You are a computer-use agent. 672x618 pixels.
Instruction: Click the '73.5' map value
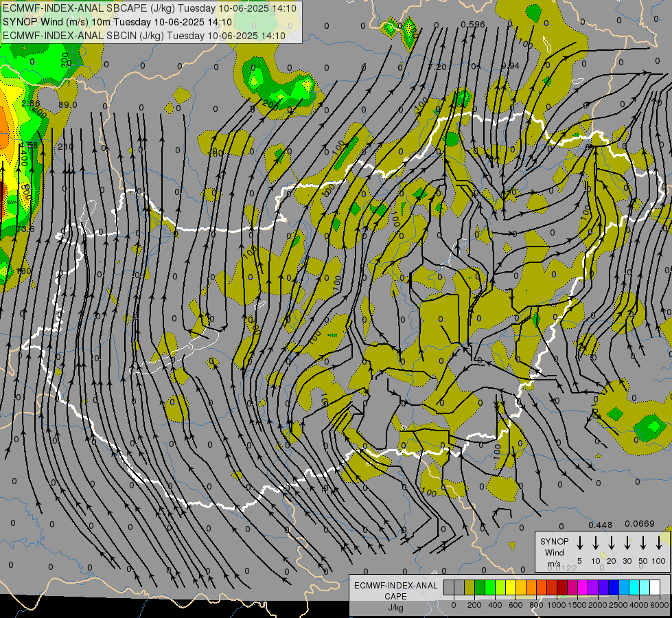(25, 229)
